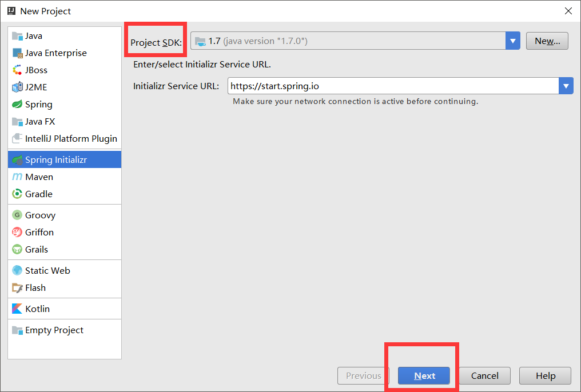This screenshot has width=581, height=392.
Task: Click the Next button
Action: click(x=424, y=375)
